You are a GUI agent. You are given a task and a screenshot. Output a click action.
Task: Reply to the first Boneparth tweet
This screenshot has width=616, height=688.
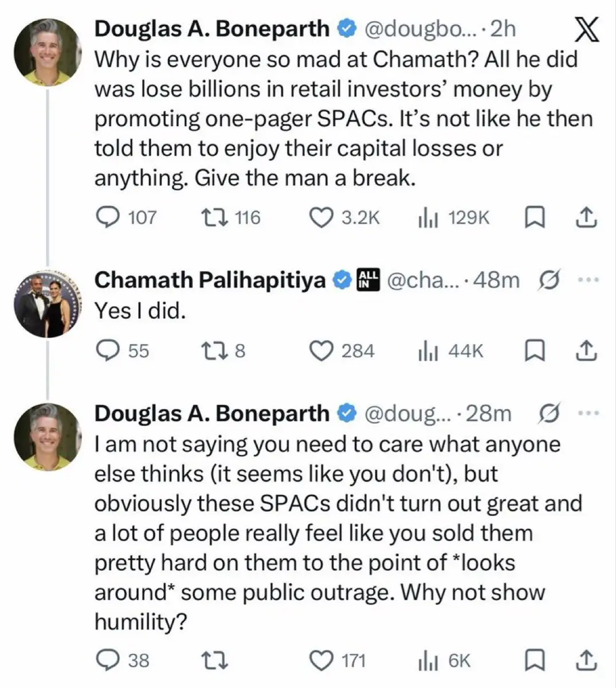106,217
